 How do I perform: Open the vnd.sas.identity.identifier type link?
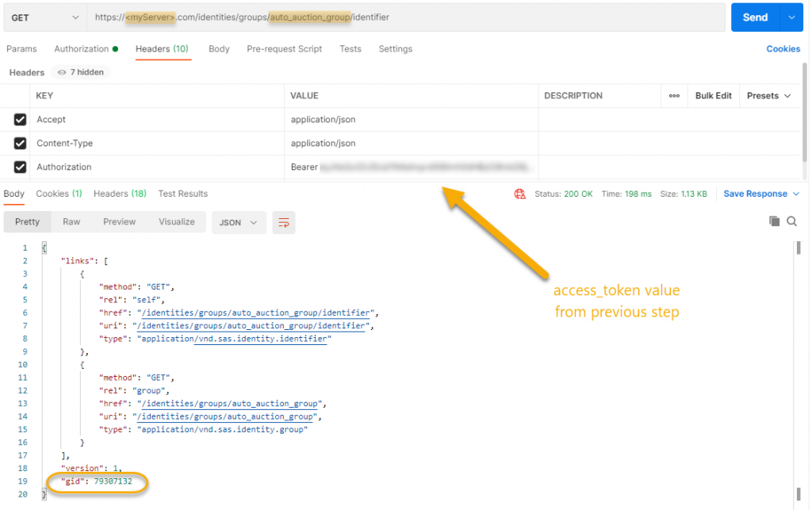tap(260, 339)
